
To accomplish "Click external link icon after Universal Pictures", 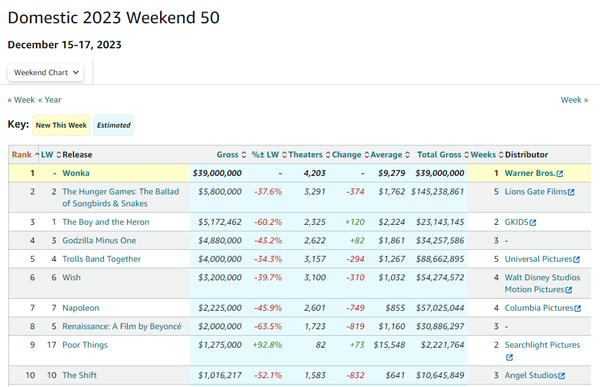I will [x=577, y=260].
